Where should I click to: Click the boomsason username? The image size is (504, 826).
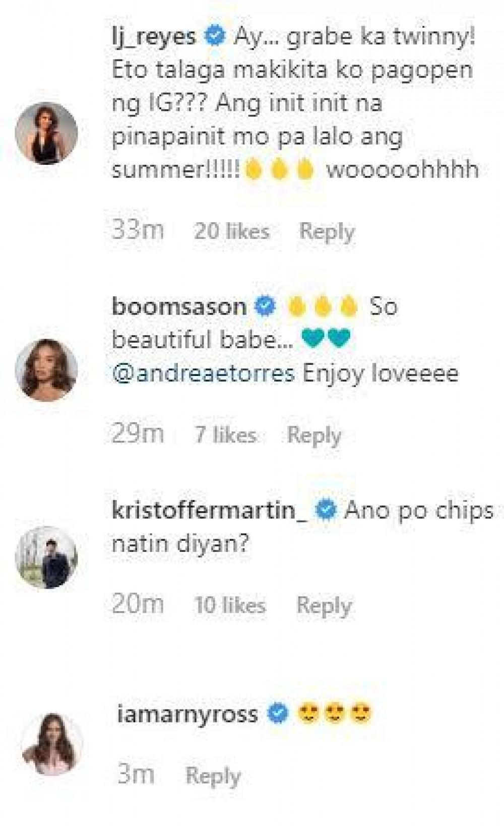(178, 306)
